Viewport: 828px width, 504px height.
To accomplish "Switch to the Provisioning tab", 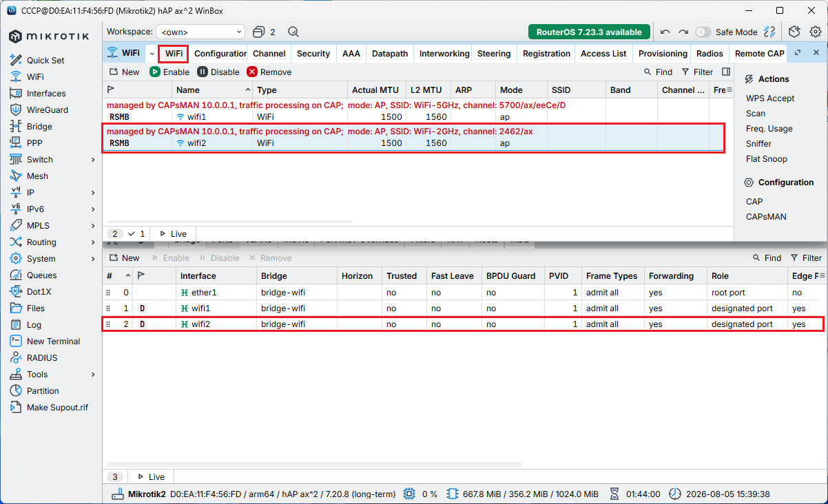I will pyautogui.click(x=663, y=53).
